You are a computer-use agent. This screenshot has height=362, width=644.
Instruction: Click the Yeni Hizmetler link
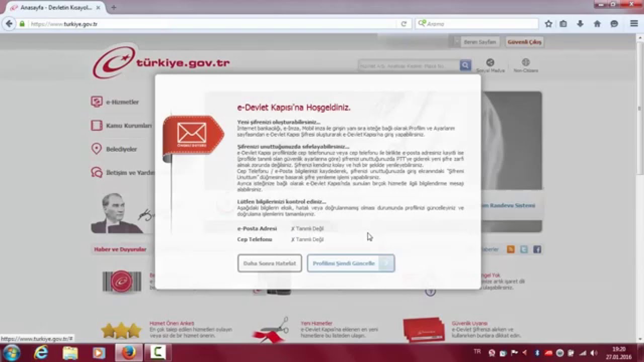coord(316,323)
